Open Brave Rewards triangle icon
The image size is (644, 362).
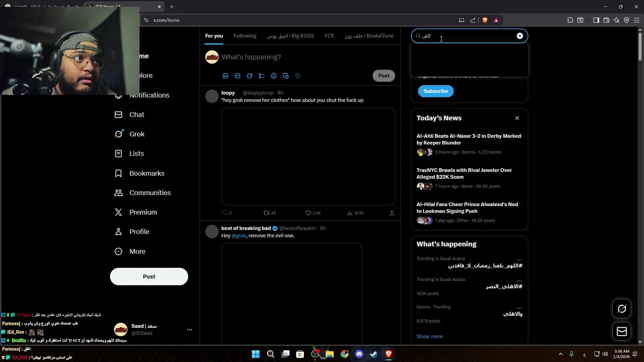point(496,20)
